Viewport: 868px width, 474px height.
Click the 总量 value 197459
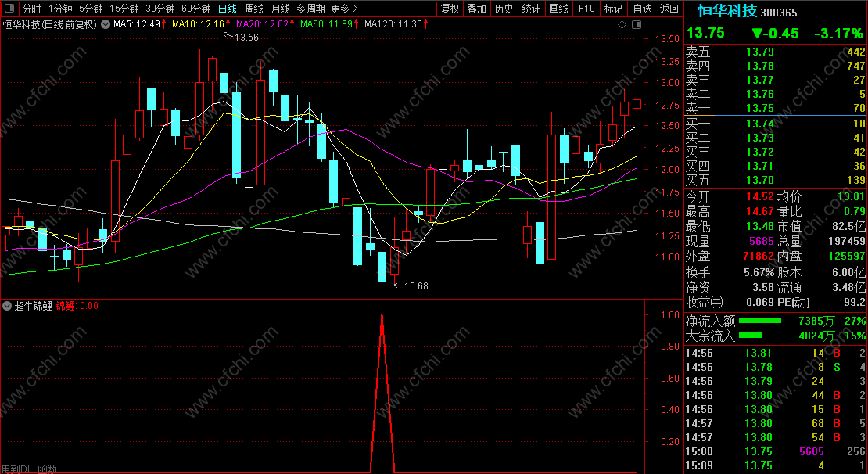tap(845, 242)
